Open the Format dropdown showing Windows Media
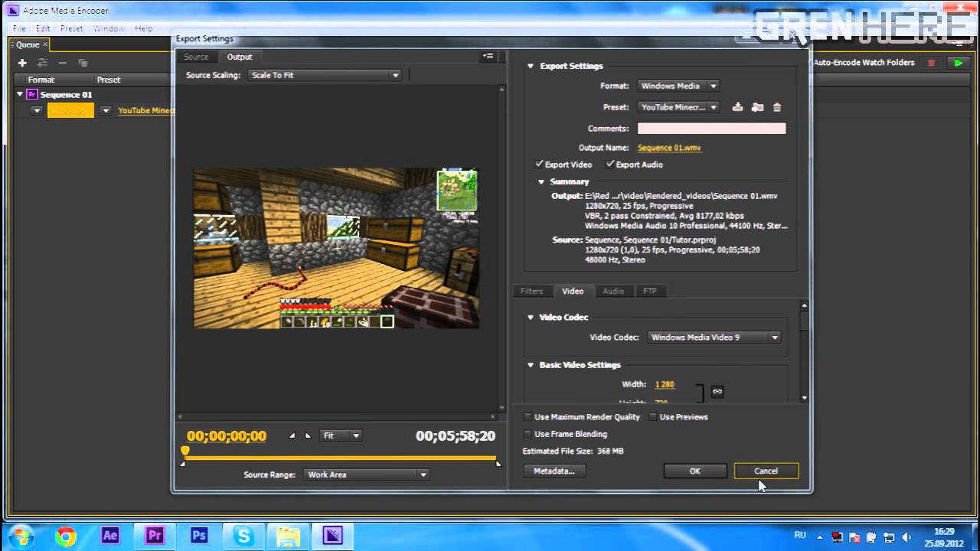Screen dimensions: 980x551 click(678, 86)
